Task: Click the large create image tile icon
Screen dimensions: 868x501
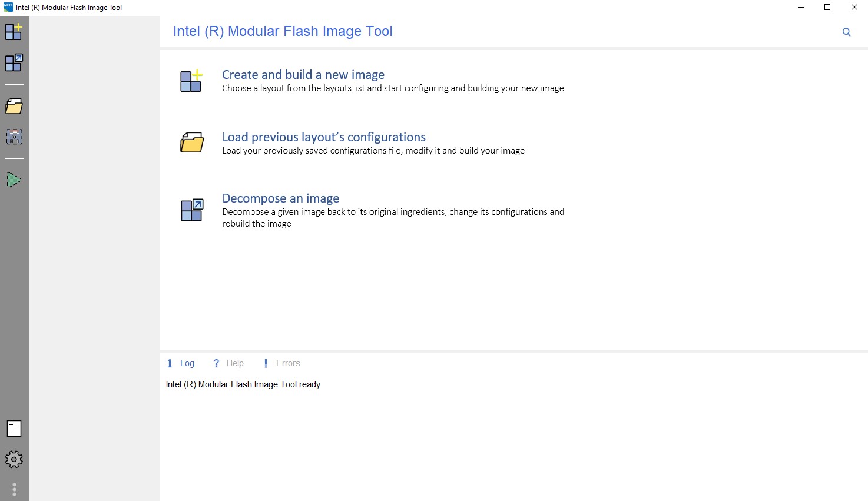Action: click(191, 81)
